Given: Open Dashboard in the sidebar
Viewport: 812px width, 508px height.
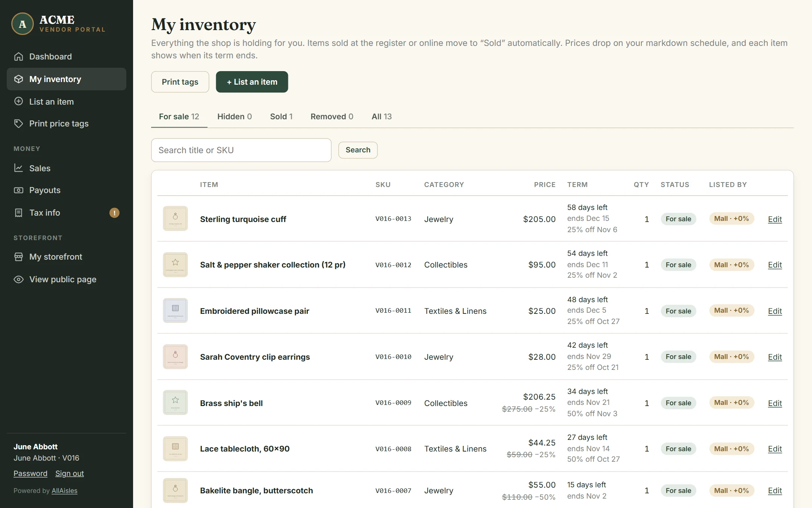Looking at the screenshot, I should pyautogui.click(x=67, y=56).
